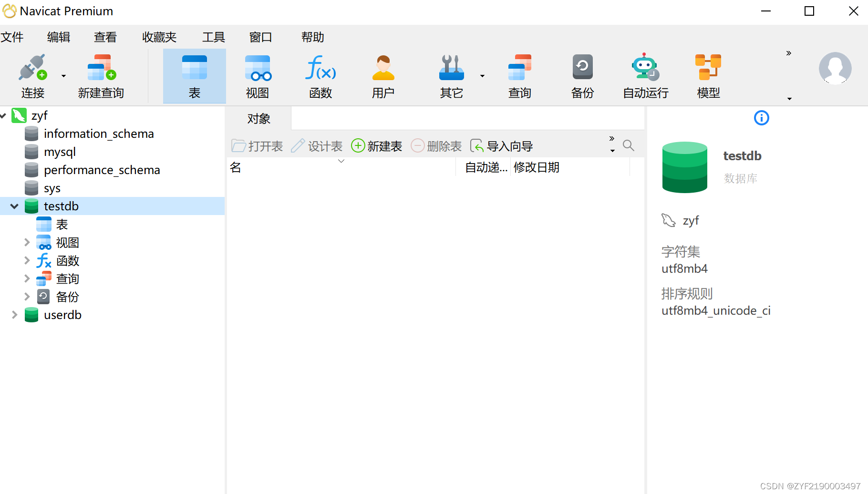Open the Backup (备份) toolbar icon
The image size is (868, 494).
[583, 67]
